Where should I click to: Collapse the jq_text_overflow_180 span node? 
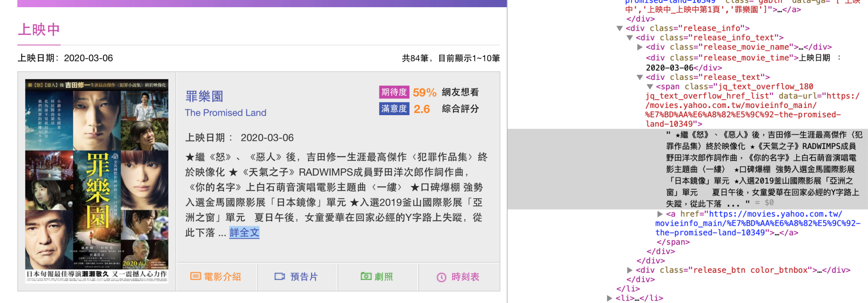(x=650, y=87)
